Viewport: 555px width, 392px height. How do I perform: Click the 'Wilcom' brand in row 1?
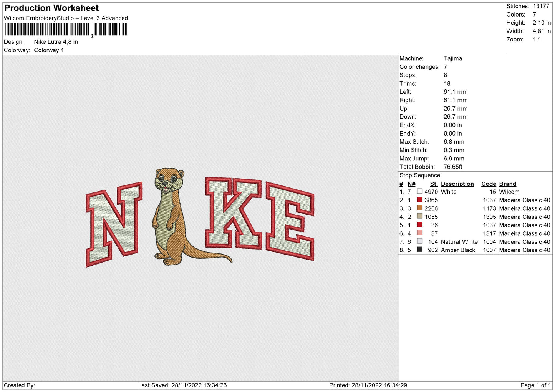coord(509,192)
